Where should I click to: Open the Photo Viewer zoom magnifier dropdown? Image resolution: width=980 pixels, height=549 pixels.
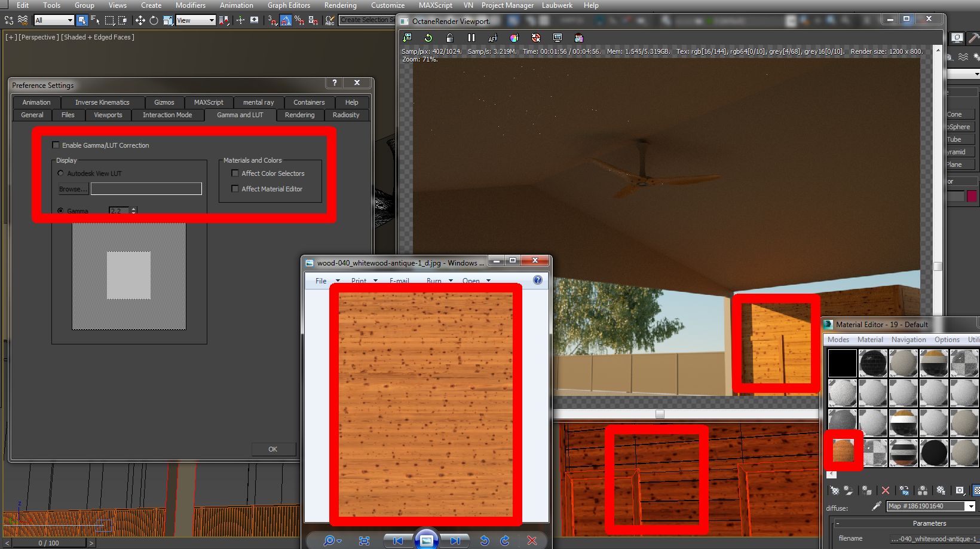tap(332, 541)
